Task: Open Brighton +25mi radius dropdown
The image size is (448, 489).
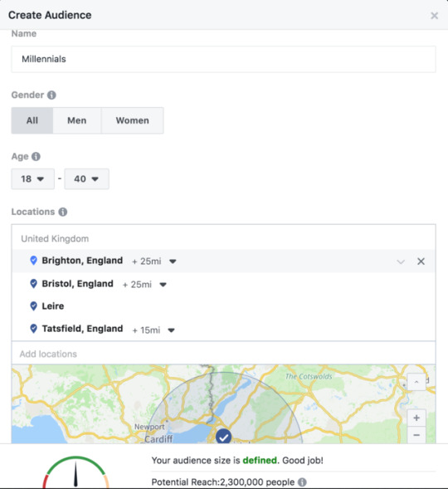Action: point(173,262)
